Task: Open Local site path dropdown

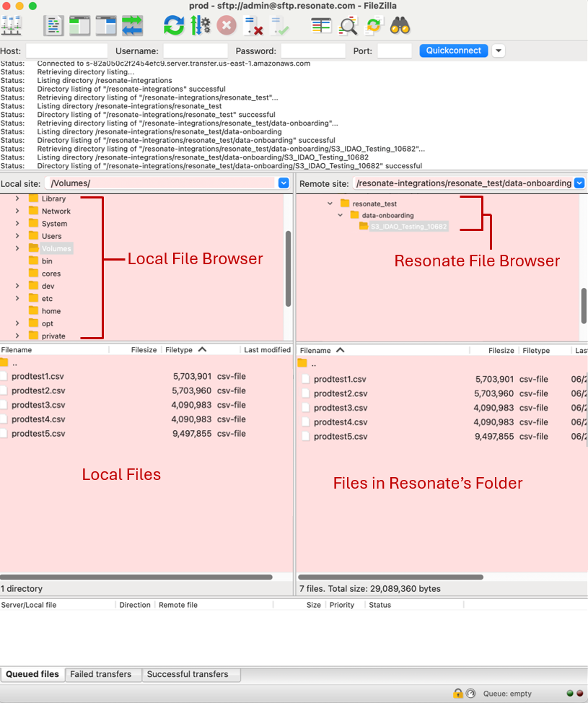Action: (x=284, y=183)
